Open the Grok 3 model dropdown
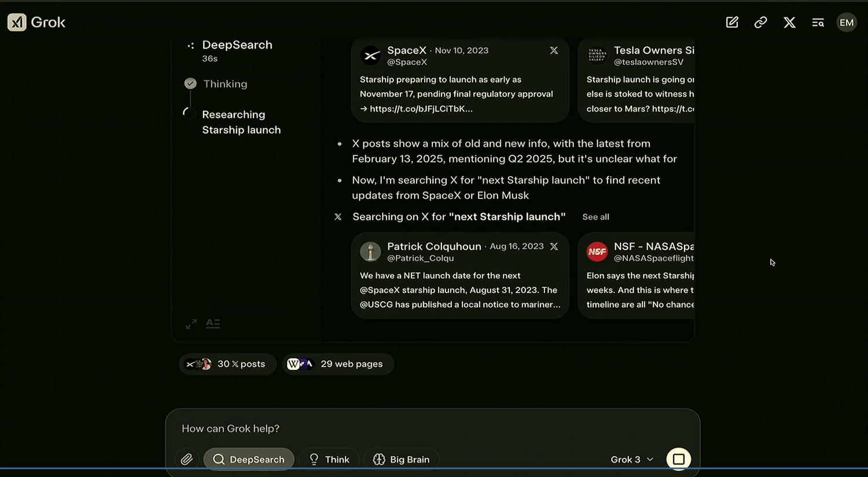The height and width of the screenshot is (477, 868). (x=632, y=459)
